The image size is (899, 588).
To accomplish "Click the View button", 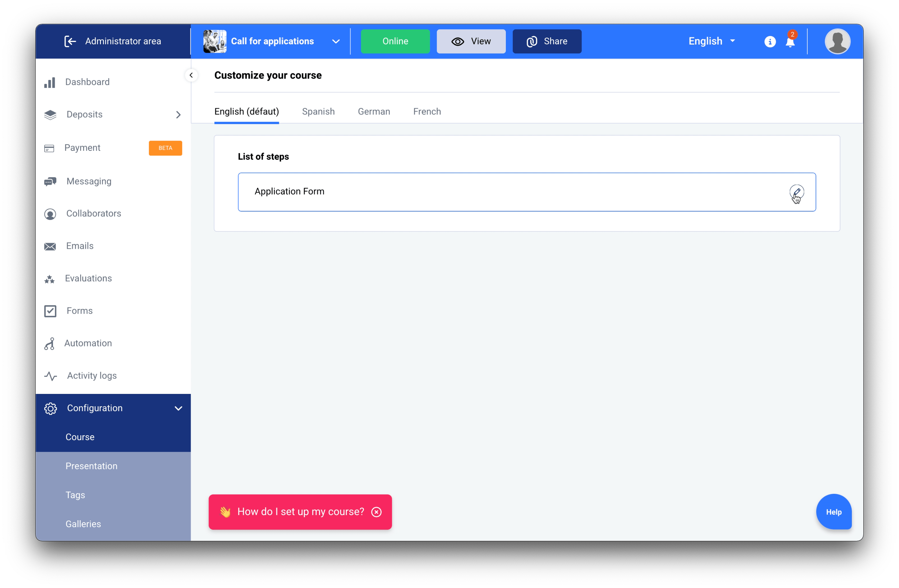I will [471, 41].
